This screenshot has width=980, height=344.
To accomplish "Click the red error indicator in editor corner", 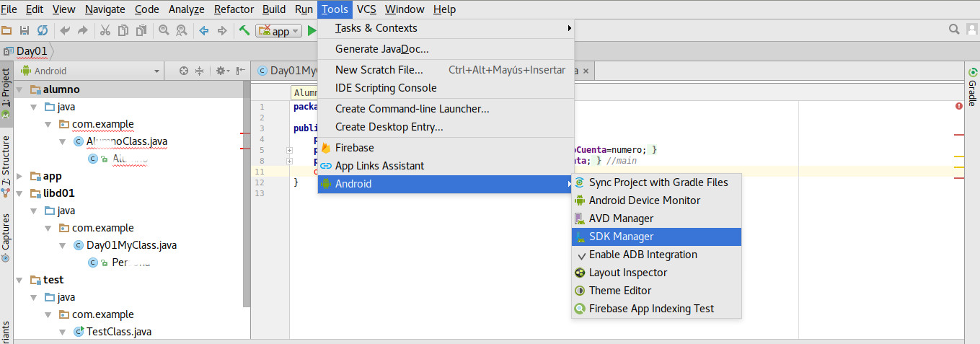I will [959, 106].
